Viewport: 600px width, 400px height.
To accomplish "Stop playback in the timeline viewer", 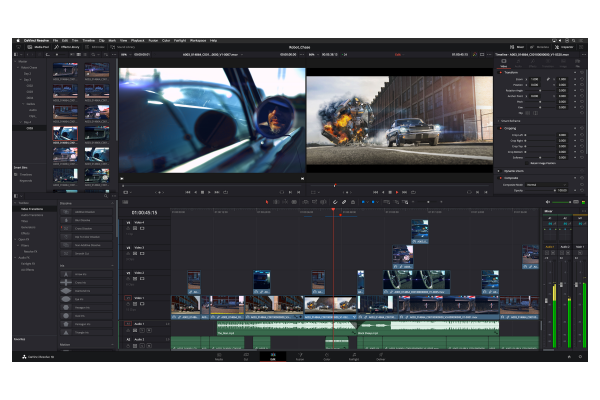I will (x=390, y=192).
